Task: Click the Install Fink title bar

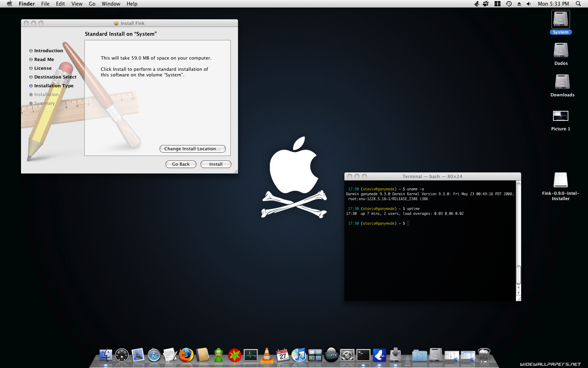Action: [129, 23]
